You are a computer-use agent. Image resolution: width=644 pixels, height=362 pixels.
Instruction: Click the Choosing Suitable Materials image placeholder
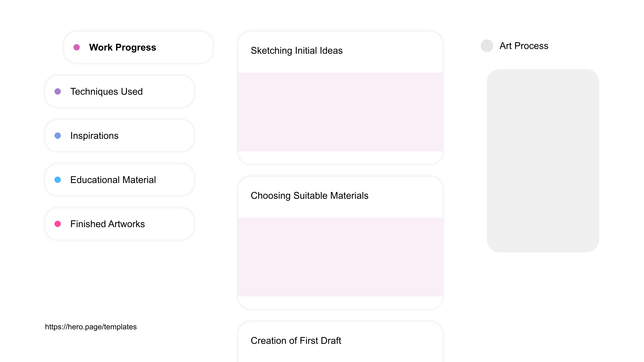coord(340,257)
